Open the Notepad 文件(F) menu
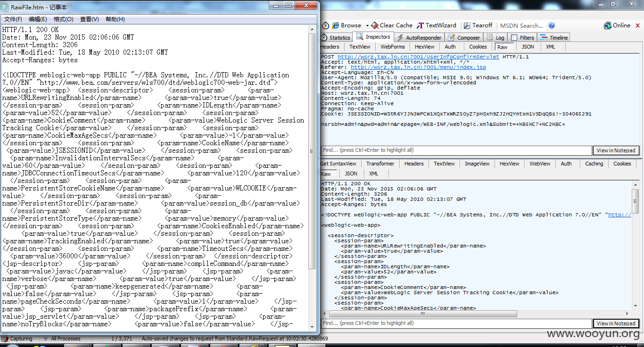This screenshot has height=347, width=644. coord(13,19)
